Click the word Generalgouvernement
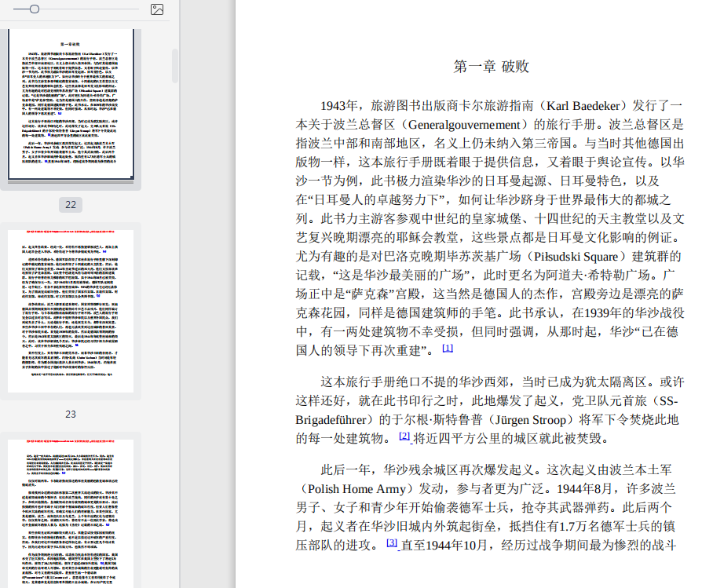 coord(464,124)
